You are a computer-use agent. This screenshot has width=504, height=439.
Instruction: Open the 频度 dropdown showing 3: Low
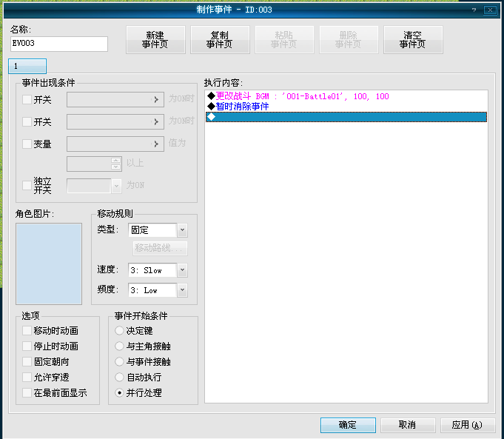point(182,290)
